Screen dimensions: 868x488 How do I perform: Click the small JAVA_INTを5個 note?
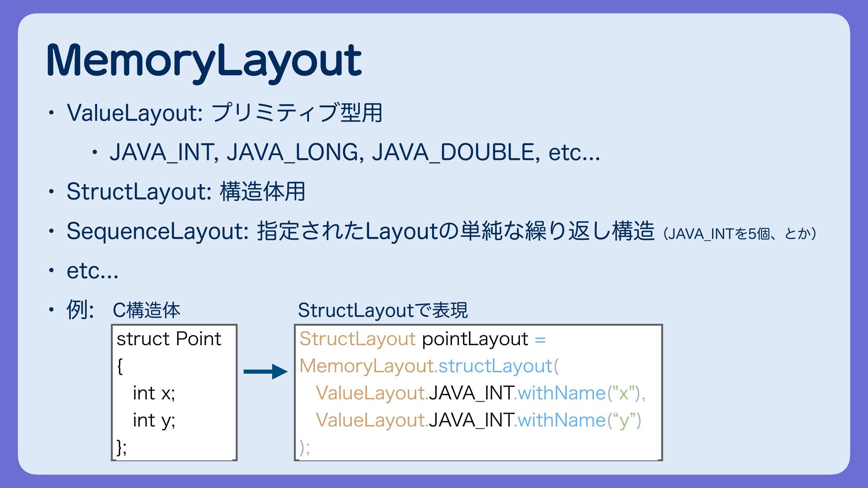click(740, 234)
